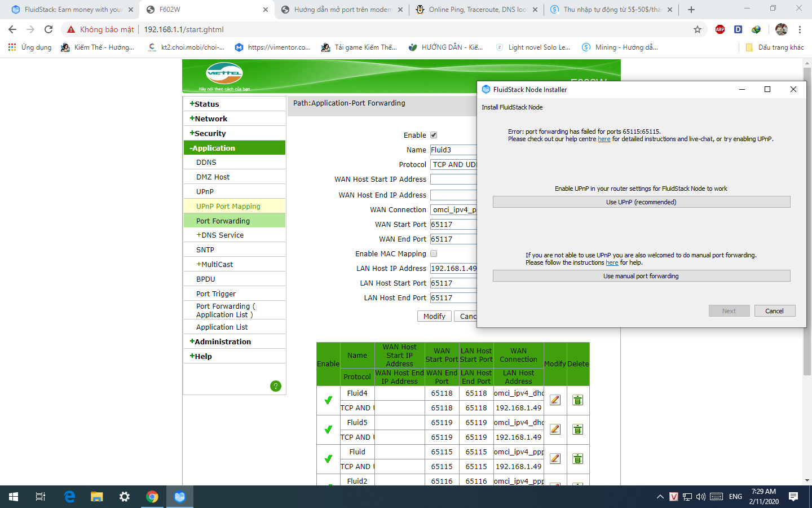Open the blue D extension icon
Screen dimensions: 812x508
point(738,29)
